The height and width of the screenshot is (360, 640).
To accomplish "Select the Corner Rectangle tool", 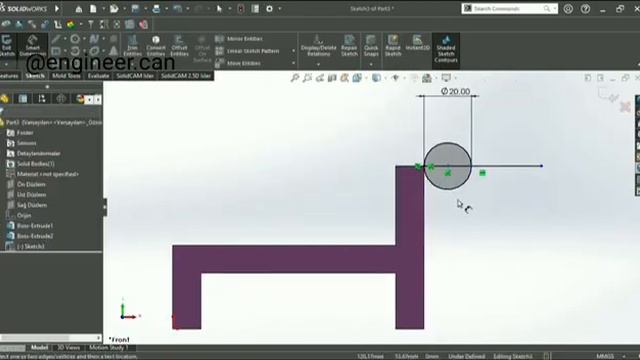I will [56, 51].
